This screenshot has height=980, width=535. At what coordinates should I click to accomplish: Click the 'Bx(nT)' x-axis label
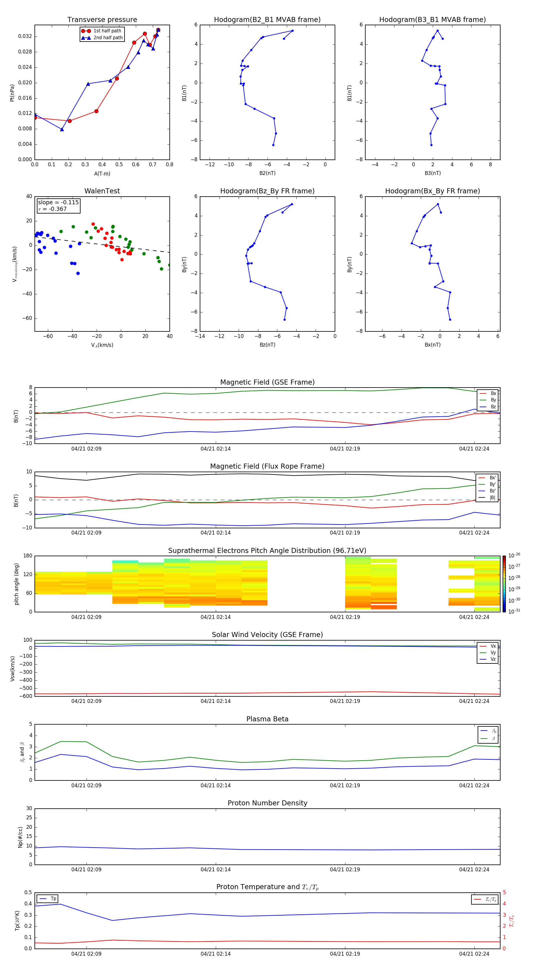(432, 345)
